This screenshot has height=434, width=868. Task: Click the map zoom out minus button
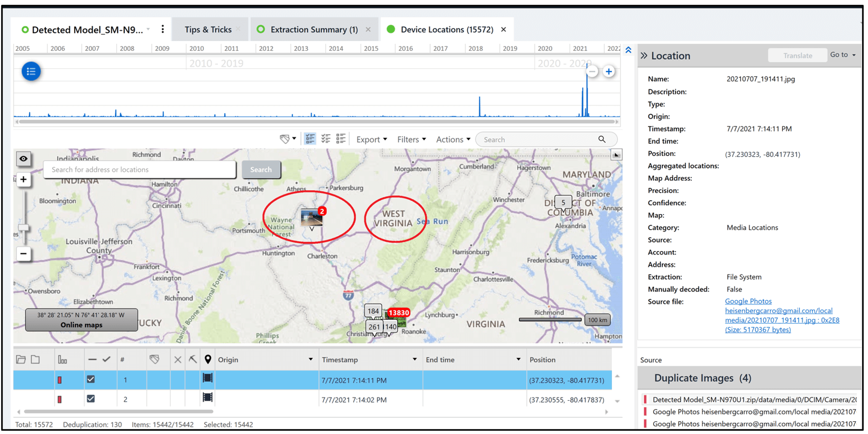click(x=23, y=254)
